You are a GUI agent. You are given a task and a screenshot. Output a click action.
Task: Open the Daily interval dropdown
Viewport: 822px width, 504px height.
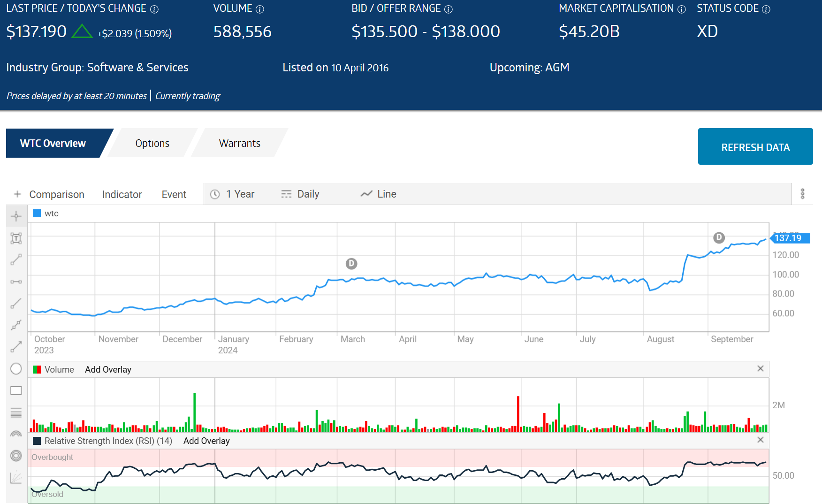(x=300, y=194)
